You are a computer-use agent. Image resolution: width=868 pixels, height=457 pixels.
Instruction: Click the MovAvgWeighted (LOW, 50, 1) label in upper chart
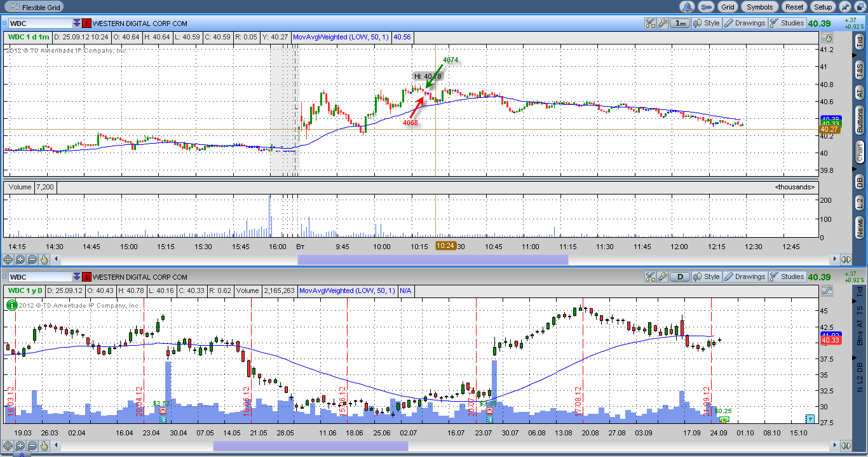tap(342, 37)
